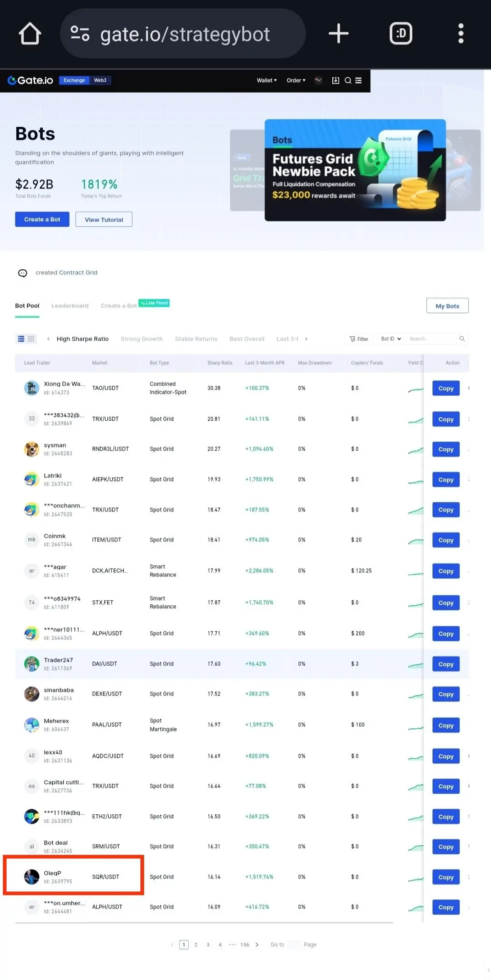Tap the browser home icon
Image resolution: width=491 pixels, height=980 pixels.
(x=30, y=34)
